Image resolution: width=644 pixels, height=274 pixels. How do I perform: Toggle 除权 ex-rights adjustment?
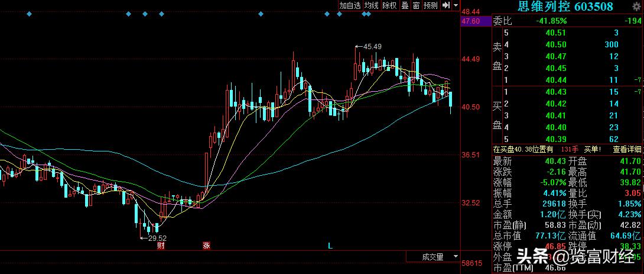389,5
